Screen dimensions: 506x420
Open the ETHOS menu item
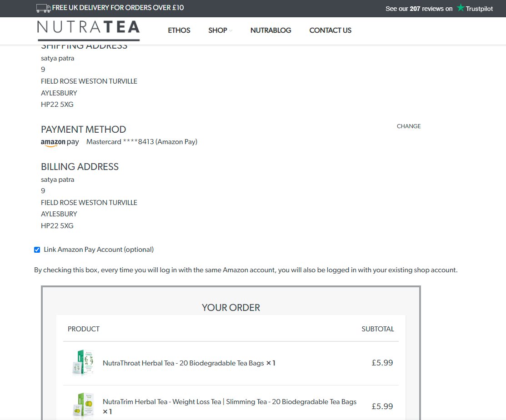click(179, 30)
